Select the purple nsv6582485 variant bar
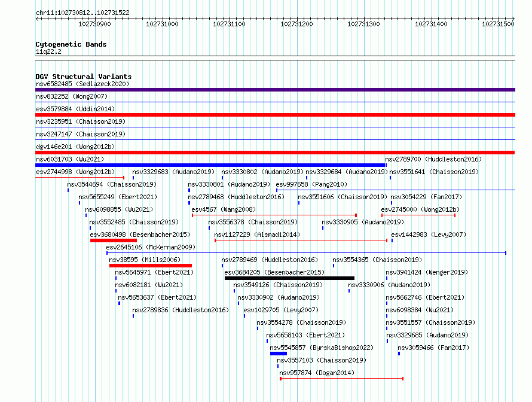This screenshot has width=532, height=402. 275,90
